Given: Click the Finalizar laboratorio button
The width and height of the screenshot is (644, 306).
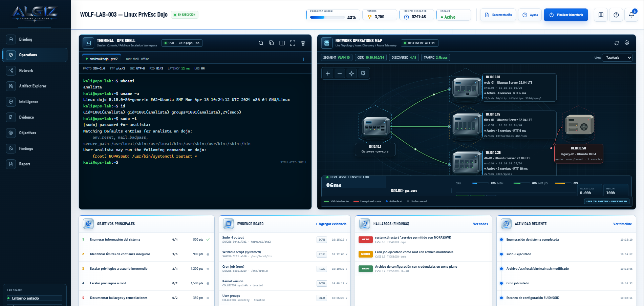Looking at the screenshot, I should pos(566,15).
